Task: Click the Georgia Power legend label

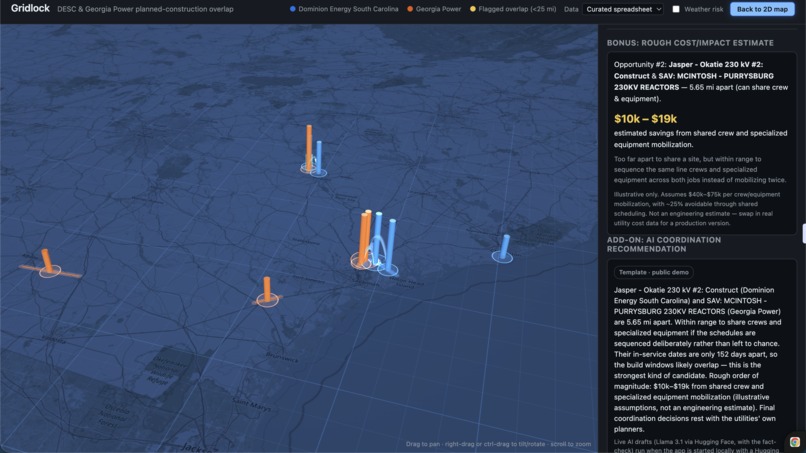Action: (x=438, y=9)
